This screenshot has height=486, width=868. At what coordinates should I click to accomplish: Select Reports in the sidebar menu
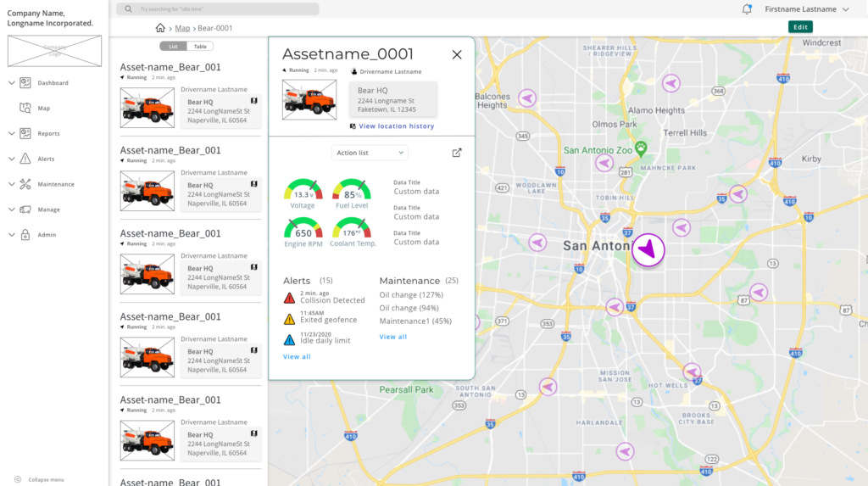(x=48, y=134)
